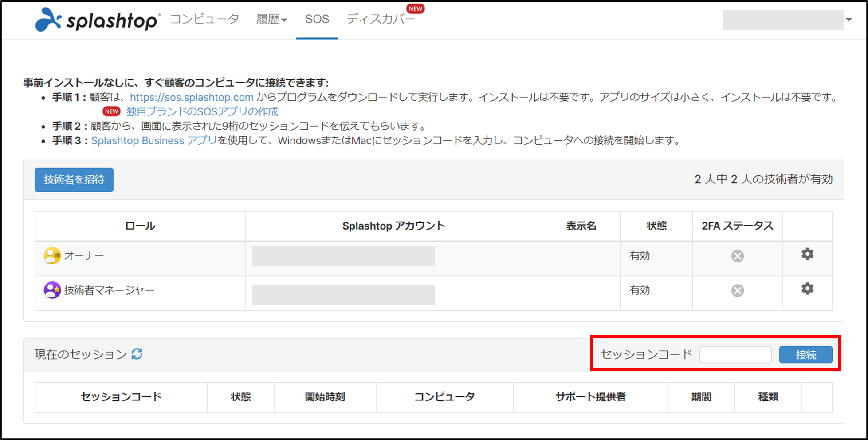The image size is (868, 440).
Task: Open the gear settings for 技術者マネージャー row
Action: 807,289
